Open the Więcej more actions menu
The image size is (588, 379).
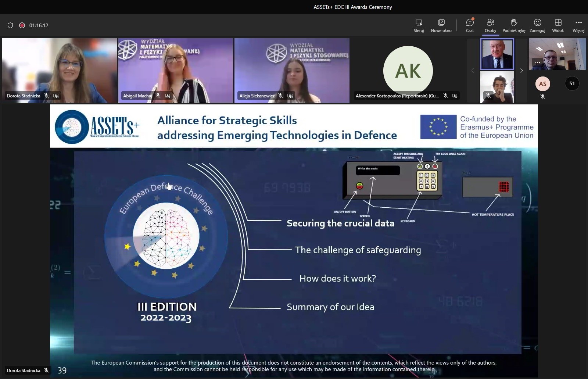tap(578, 25)
